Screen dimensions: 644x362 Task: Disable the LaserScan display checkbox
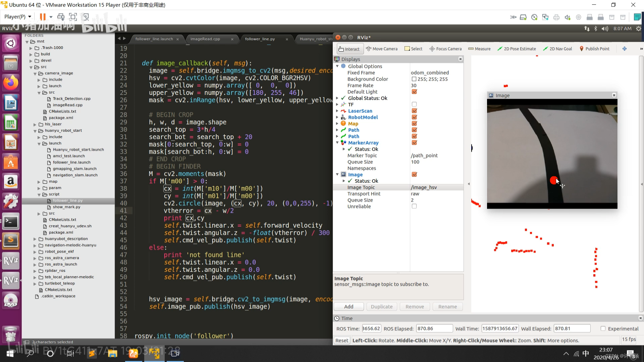pos(414,111)
